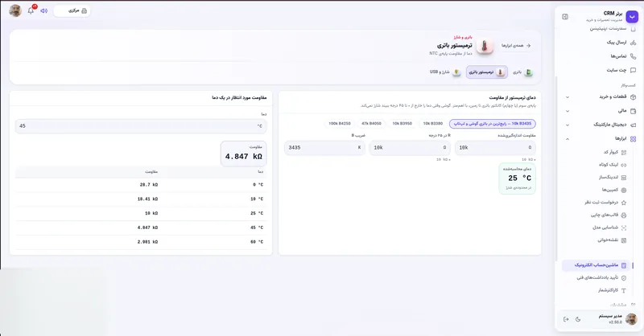The image size is (644, 336).
Task: Switch to the باتری tab
Action: click(522, 72)
